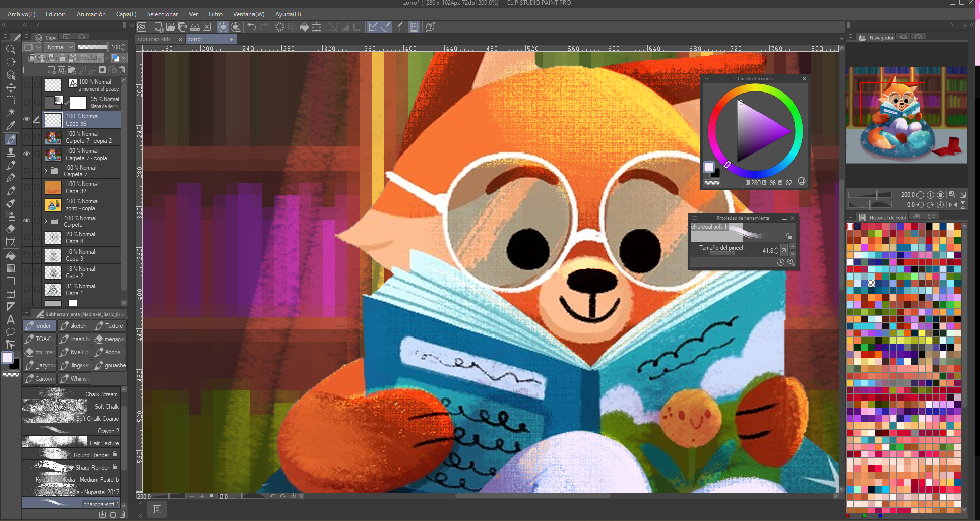Zoom out in the Navigator panel
This screenshot has width=980, height=521.
(x=920, y=195)
